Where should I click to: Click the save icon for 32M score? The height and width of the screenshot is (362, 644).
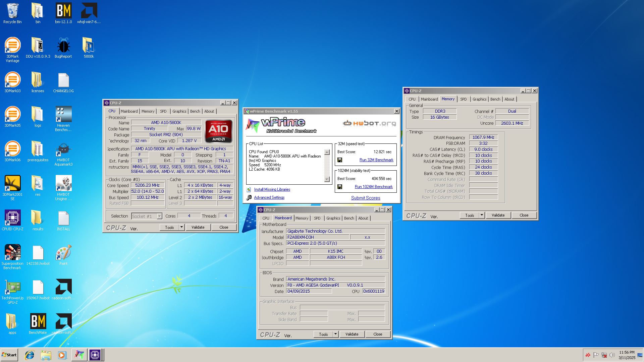tap(340, 160)
